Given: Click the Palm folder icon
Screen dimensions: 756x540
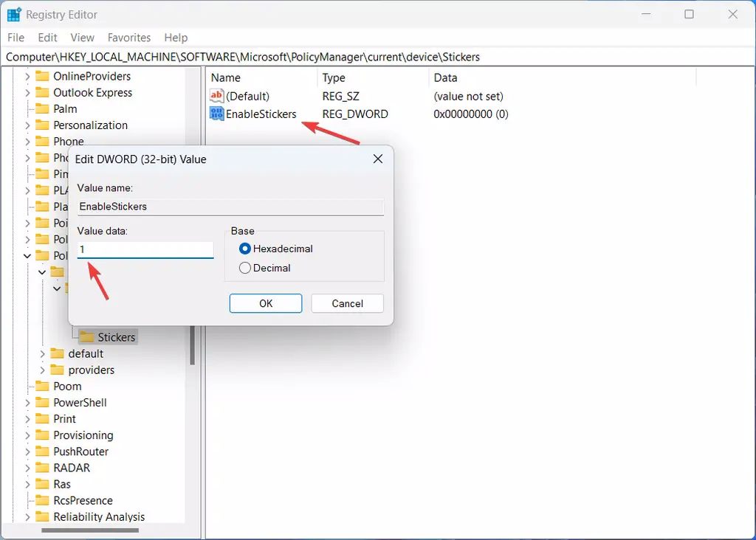Looking at the screenshot, I should click(43, 108).
